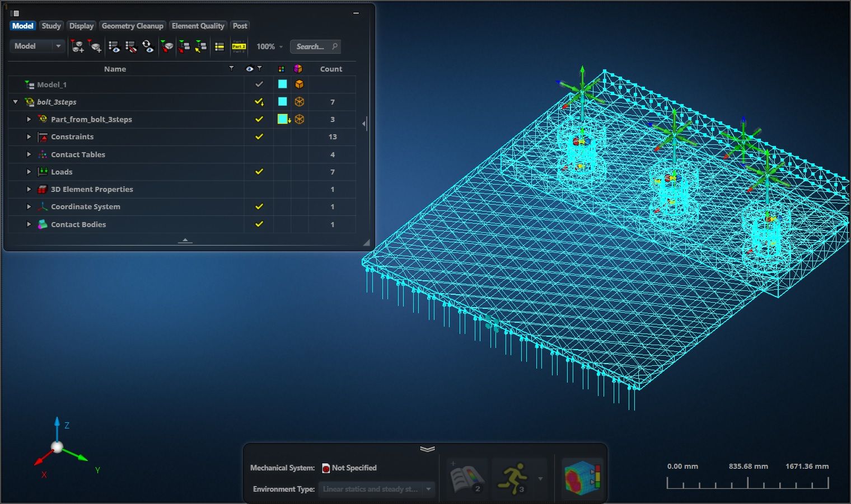Image resolution: width=851 pixels, height=504 pixels.
Task: Toggle visibility check for Contact Bodies
Action: click(259, 224)
